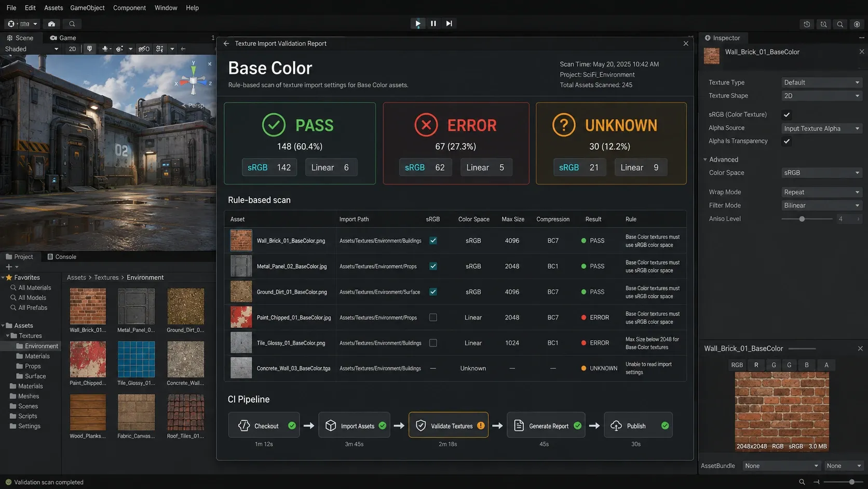Toggle Alpha Is Transparency checkbox
The height and width of the screenshot is (489, 868).
[786, 141]
